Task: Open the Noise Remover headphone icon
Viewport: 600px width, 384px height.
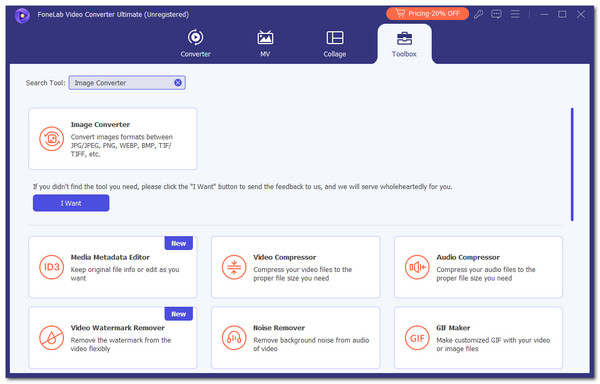Action: [234, 338]
